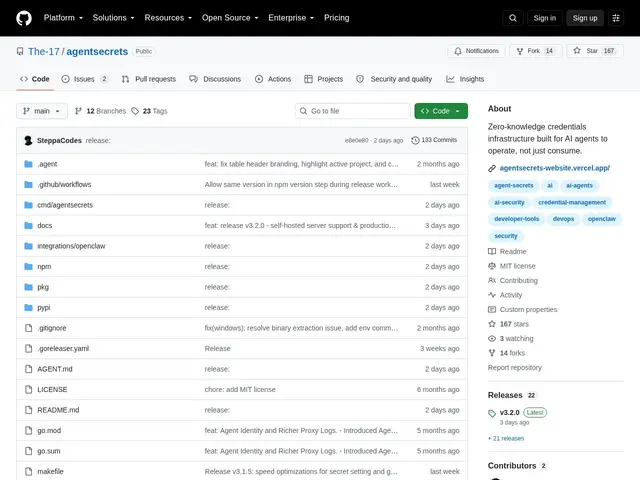Fork the repository via Fork button

click(x=536, y=51)
